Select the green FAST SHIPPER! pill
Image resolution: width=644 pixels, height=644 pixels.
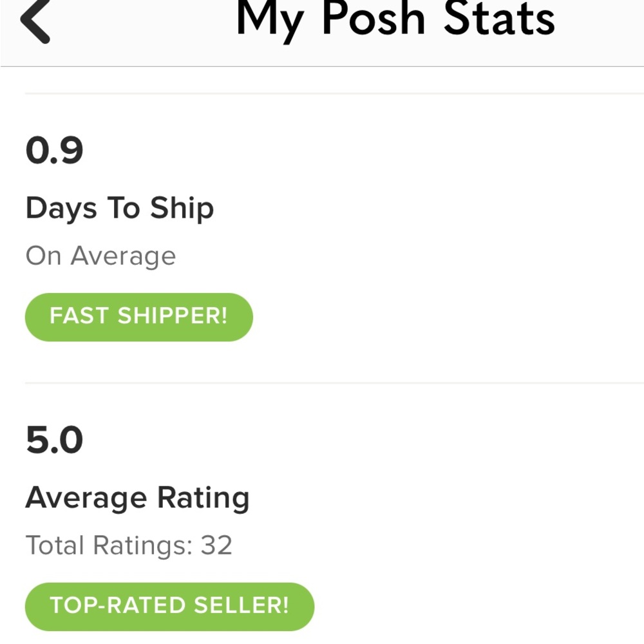point(138,316)
